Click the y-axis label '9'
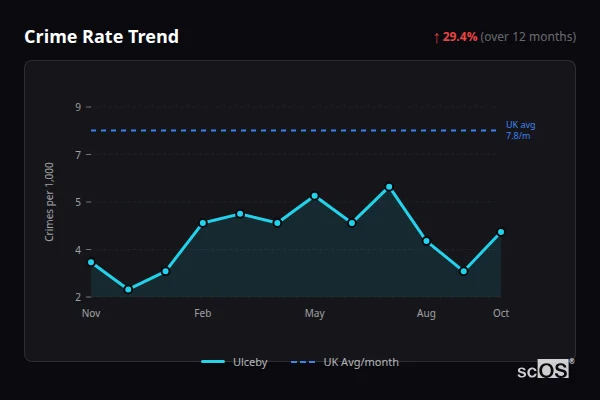The image size is (600, 400). (78, 107)
